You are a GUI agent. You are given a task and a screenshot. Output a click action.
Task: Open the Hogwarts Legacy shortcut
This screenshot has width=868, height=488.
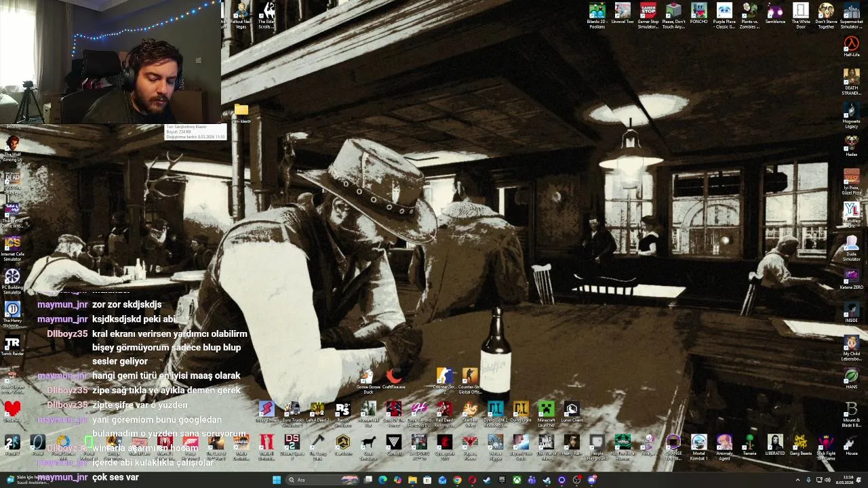pyautogui.click(x=852, y=115)
